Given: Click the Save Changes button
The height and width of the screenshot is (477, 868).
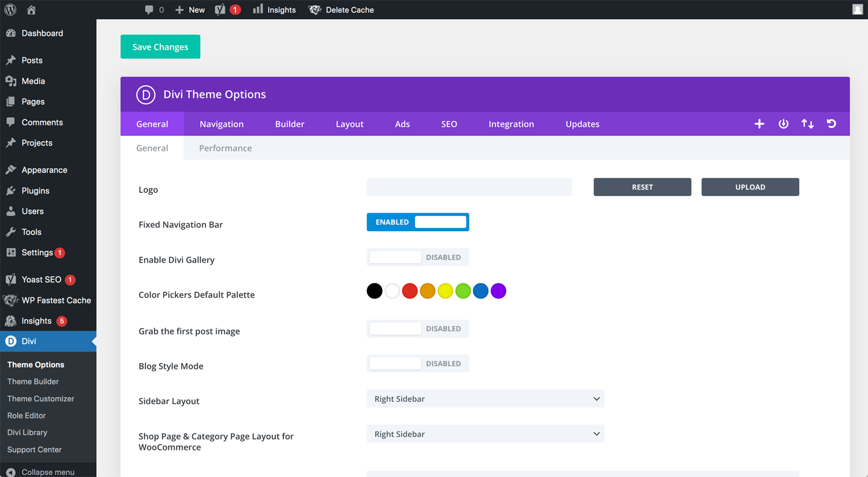Looking at the screenshot, I should point(160,47).
